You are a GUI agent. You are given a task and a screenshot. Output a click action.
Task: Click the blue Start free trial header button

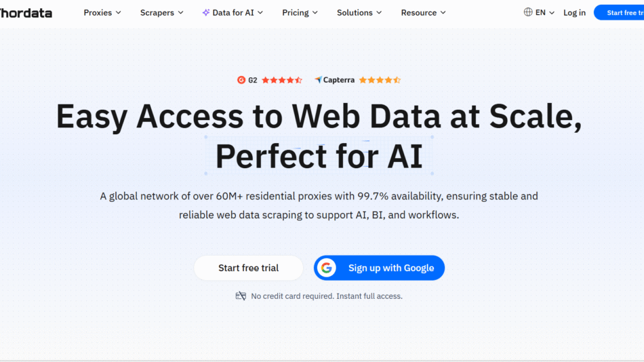620,12
